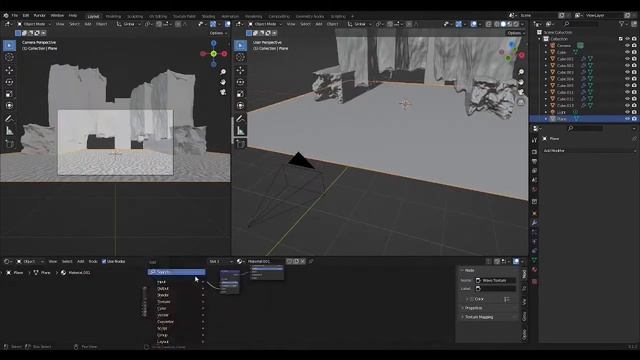This screenshot has height=360, width=640.
Task: Hide the Light object in viewport
Action: [627, 112]
